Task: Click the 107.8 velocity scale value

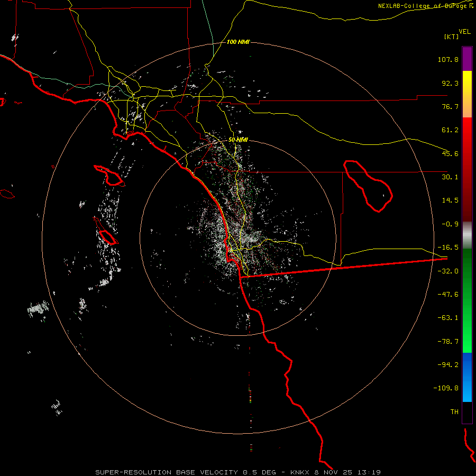Action: pos(448,59)
